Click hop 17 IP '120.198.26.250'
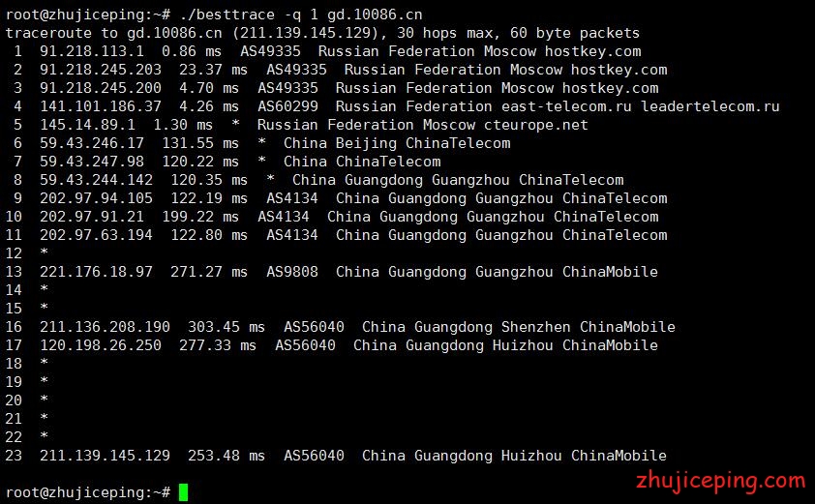Screen dimensions: 815x504 101,345
